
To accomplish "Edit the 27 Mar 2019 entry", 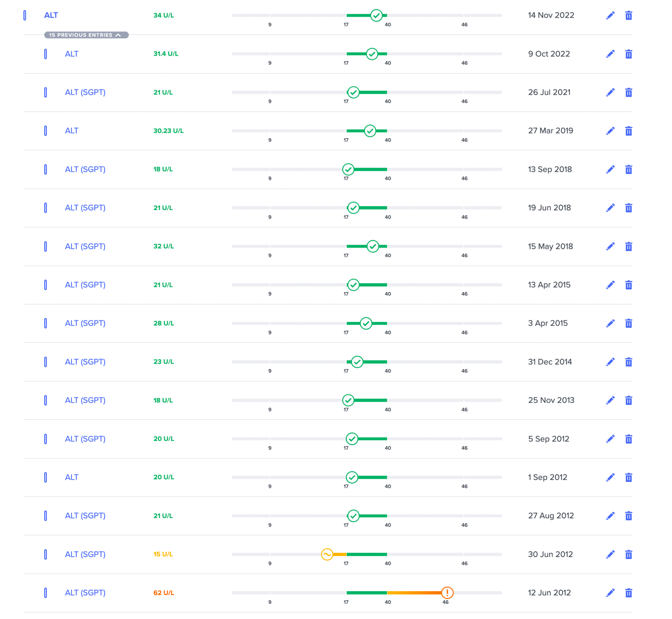I will pyautogui.click(x=610, y=131).
